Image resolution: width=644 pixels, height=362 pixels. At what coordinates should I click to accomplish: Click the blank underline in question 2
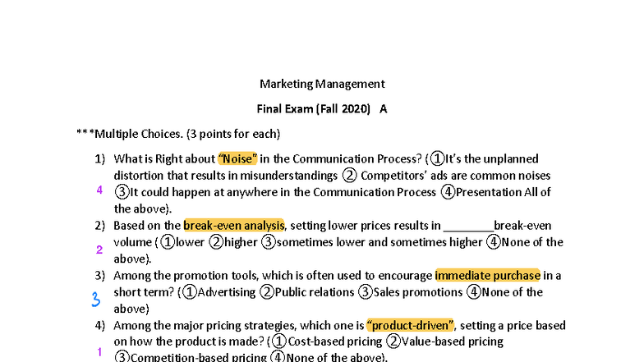467,227
